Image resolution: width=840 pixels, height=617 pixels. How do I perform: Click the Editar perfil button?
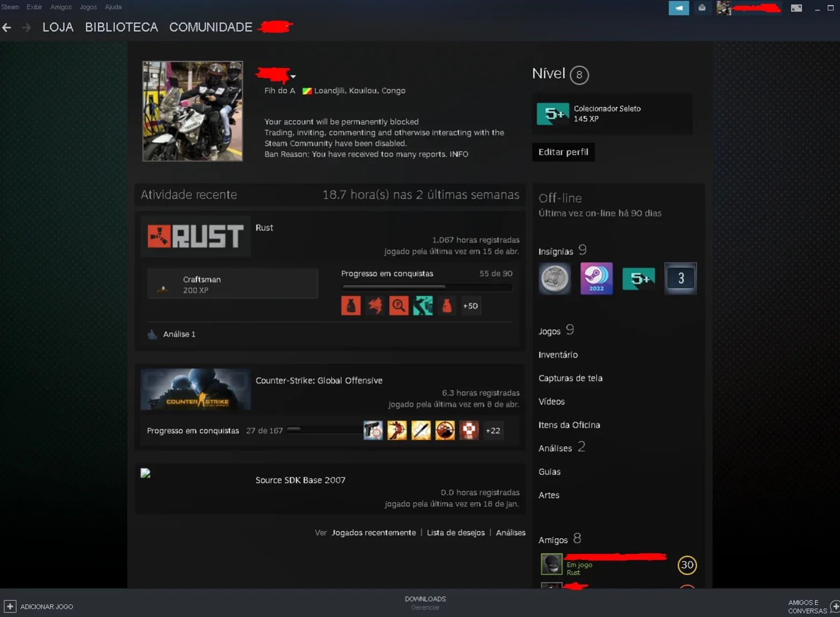(563, 152)
